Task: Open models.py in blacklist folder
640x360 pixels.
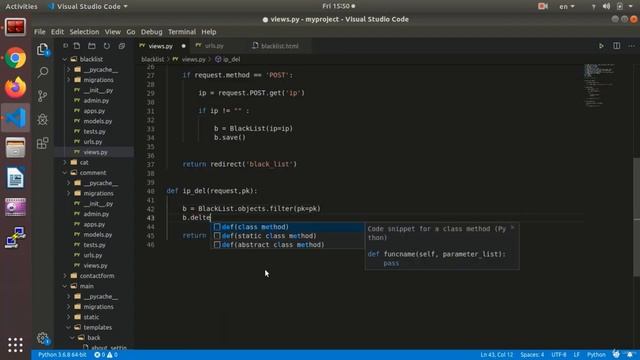Action: (98, 121)
